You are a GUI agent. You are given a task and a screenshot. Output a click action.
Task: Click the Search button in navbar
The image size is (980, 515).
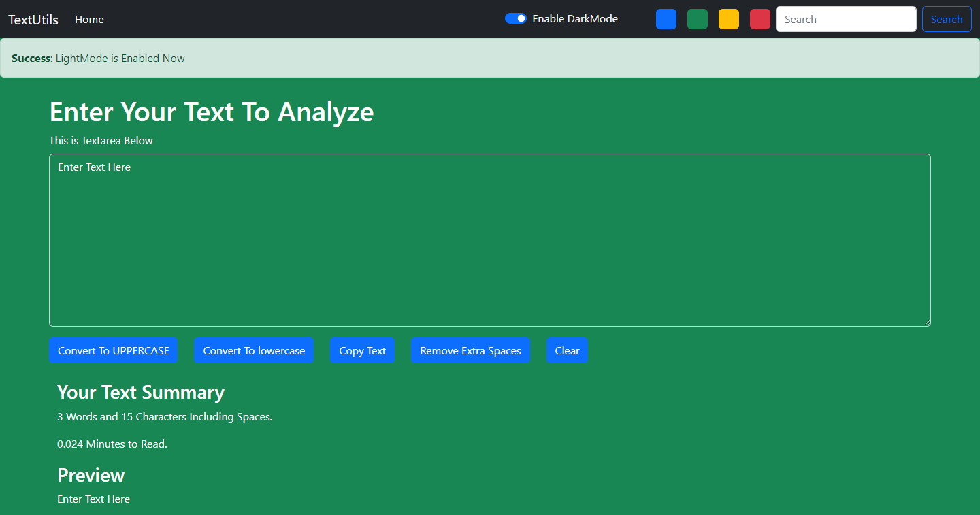(x=947, y=19)
